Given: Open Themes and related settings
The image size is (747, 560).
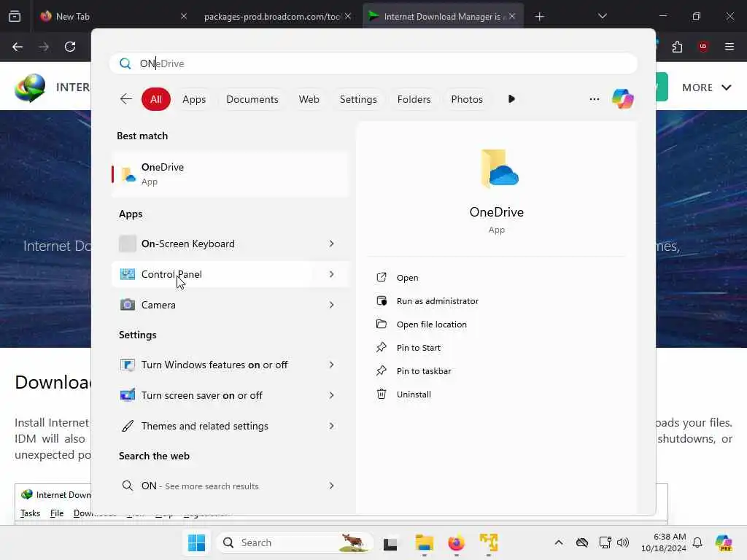Looking at the screenshot, I should 231,426.
